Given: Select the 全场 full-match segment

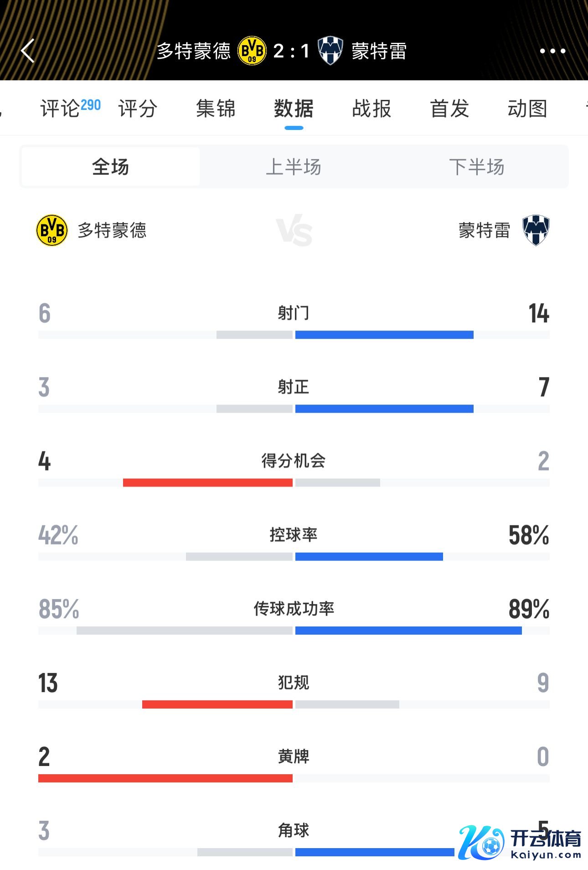Looking at the screenshot, I should click(x=111, y=167).
